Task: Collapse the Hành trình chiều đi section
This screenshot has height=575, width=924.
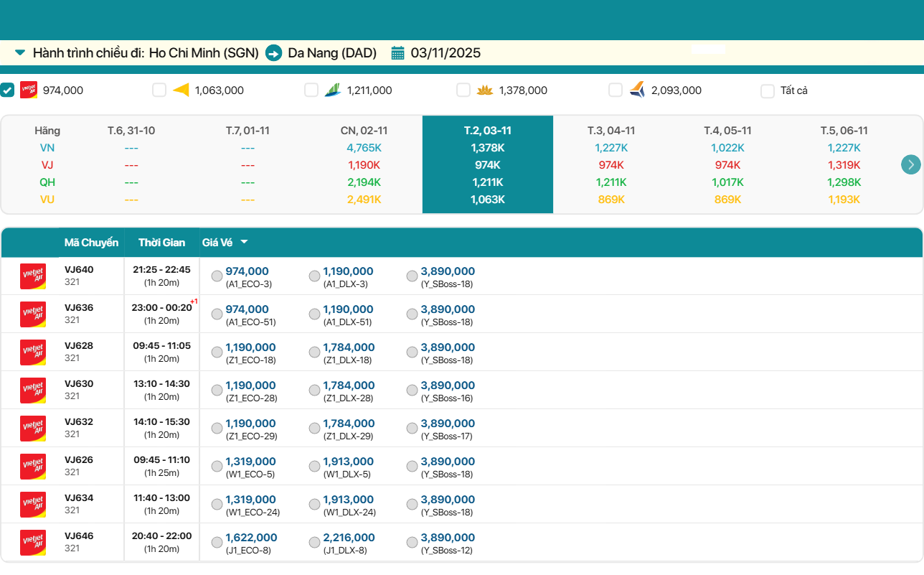Action: click(x=20, y=53)
